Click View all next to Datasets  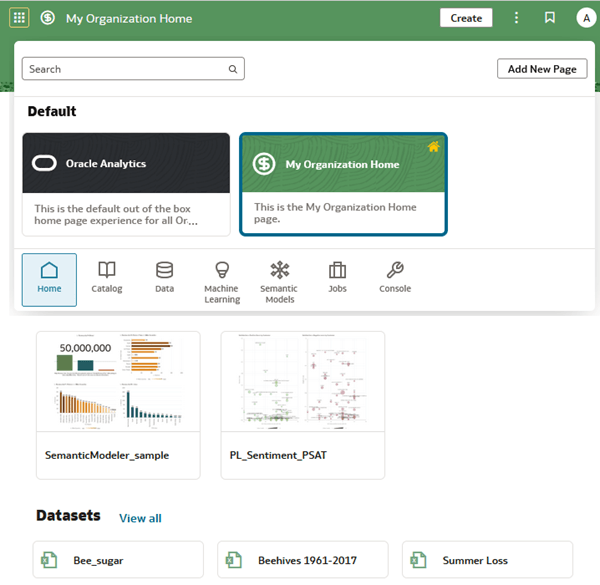tap(140, 518)
